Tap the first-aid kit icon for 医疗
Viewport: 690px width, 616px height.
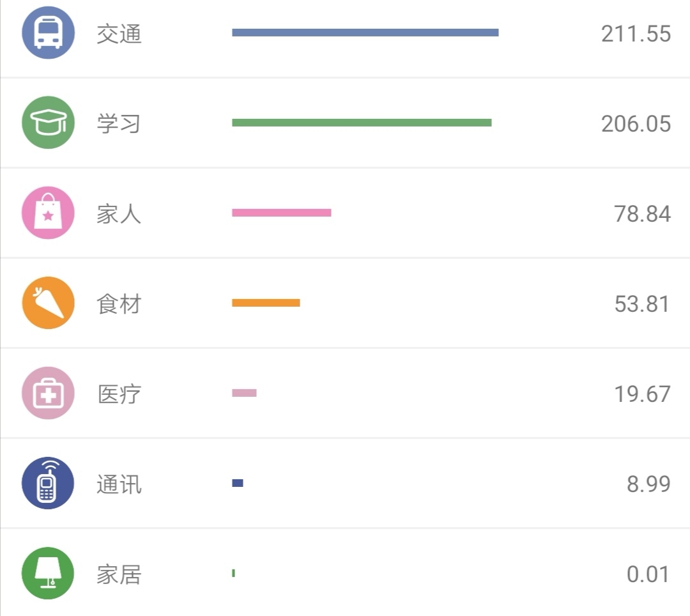click(49, 393)
